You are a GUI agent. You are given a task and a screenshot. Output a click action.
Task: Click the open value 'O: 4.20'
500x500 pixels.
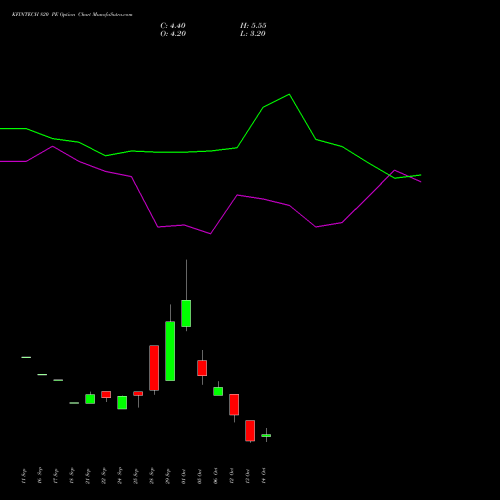pos(173,34)
